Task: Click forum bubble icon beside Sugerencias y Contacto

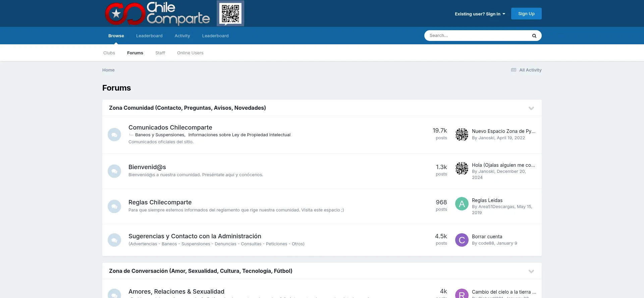Action: coord(114,240)
